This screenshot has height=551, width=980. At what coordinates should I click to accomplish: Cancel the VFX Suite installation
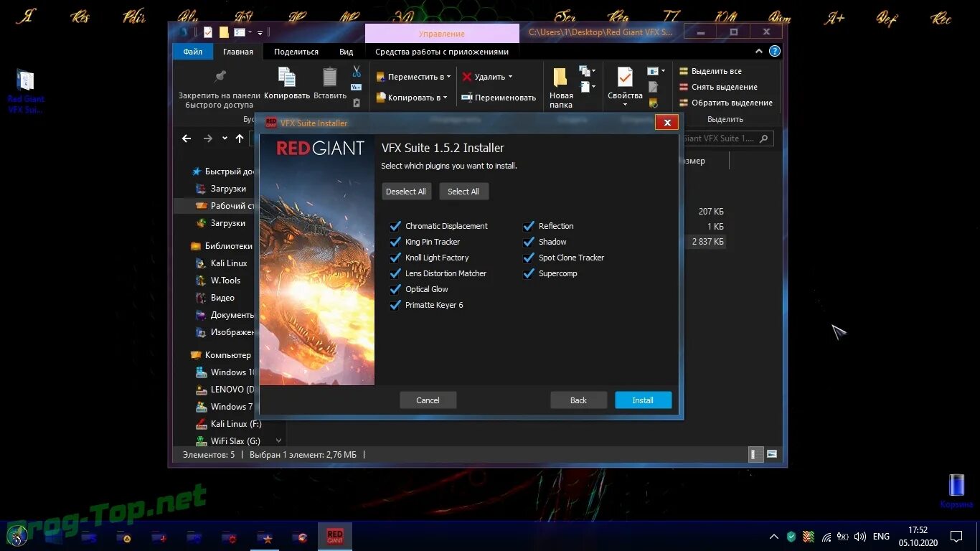(x=428, y=400)
